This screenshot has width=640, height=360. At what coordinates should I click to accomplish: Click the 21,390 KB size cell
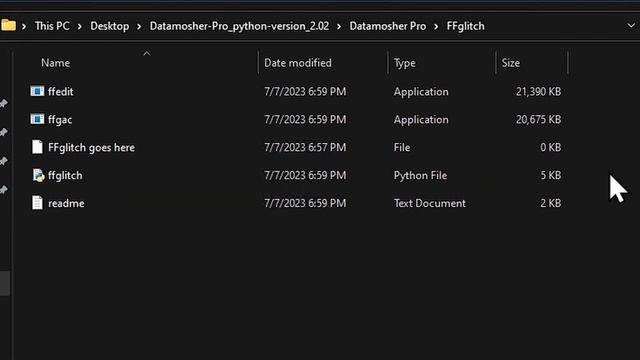538,91
